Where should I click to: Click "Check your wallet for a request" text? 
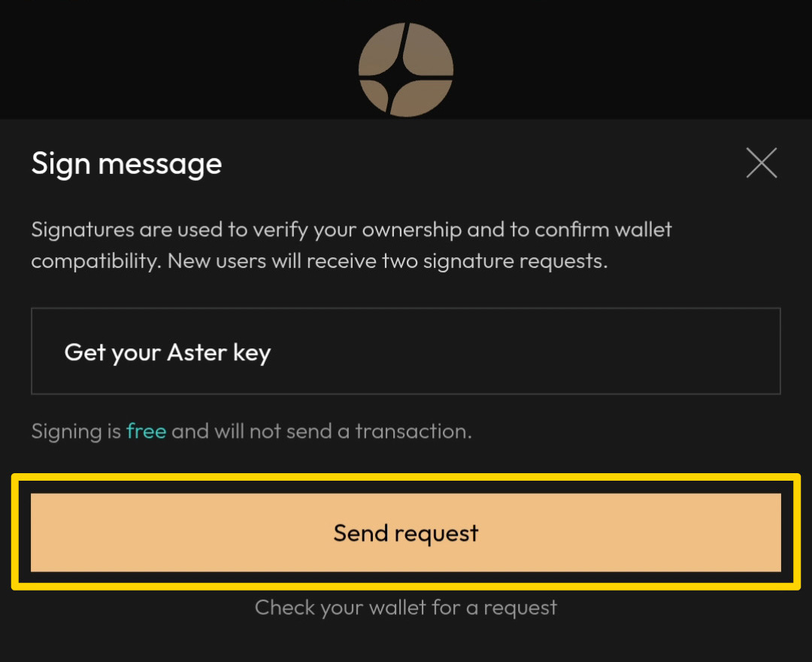point(406,607)
